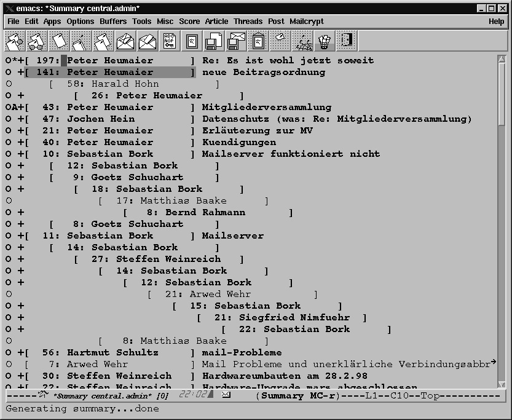Viewport: 512px width, 420px height.
Task: Select Hartmut Schultz's "mail-Probleme" thread
Action: pos(242,353)
